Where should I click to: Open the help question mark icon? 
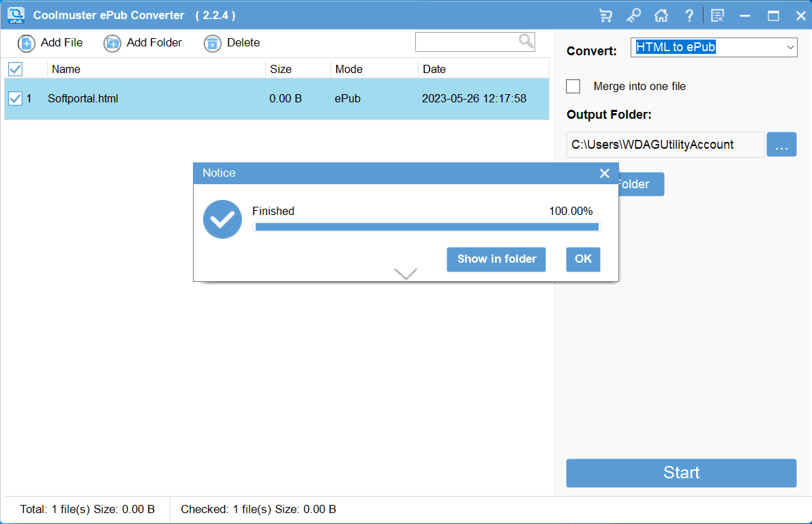(689, 16)
